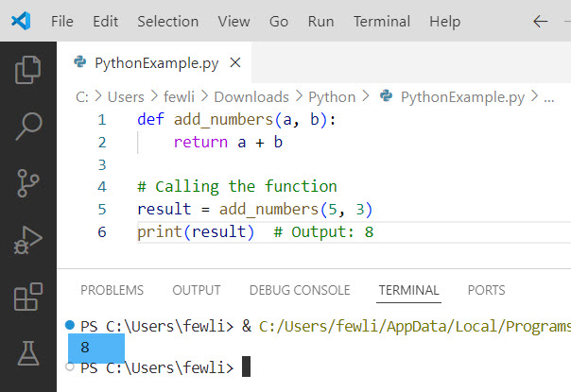Click the Downloads breadcrumb segment
Viewport: 571px width, 392px height.
click(251, 96)
